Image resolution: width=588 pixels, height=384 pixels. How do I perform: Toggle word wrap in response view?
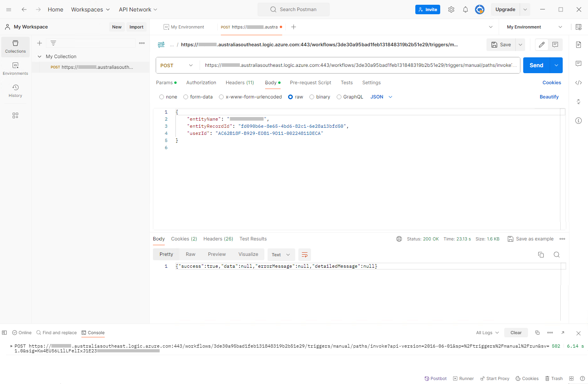pos(305,255)
